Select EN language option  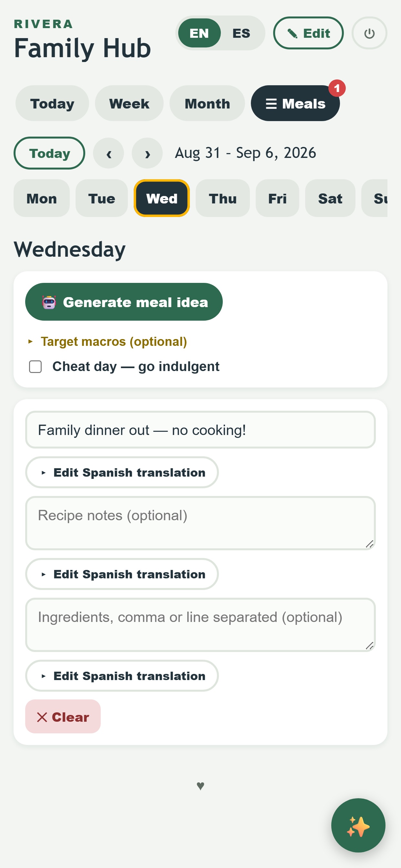click(199, 33)
